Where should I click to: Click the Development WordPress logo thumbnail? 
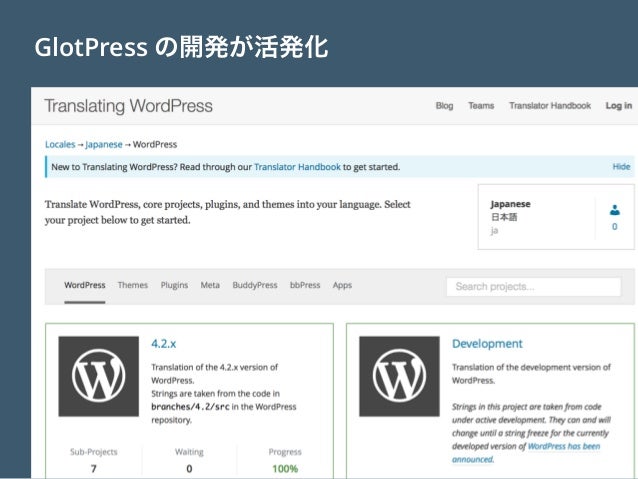coord(399,376)
